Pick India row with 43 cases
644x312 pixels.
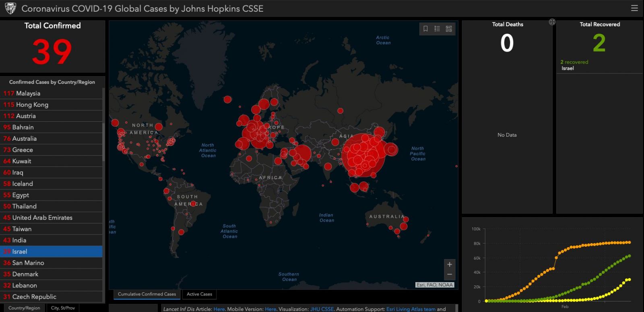[51, 240]
